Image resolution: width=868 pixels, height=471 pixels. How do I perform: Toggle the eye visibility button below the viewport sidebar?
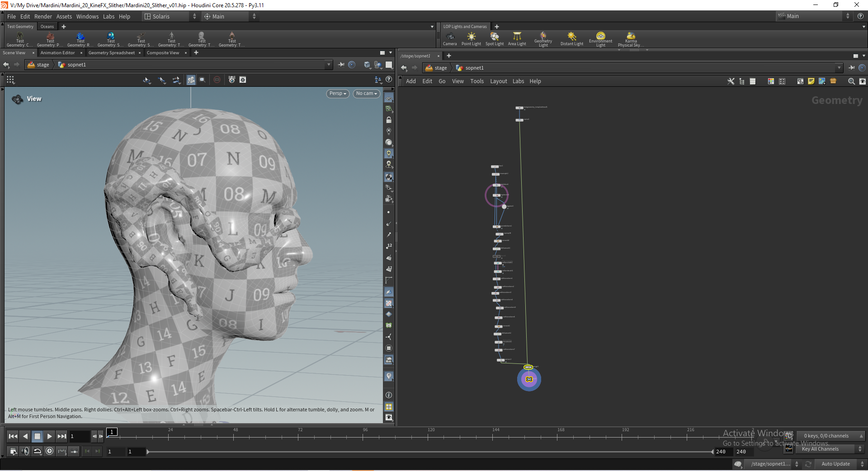coord(389,417)
